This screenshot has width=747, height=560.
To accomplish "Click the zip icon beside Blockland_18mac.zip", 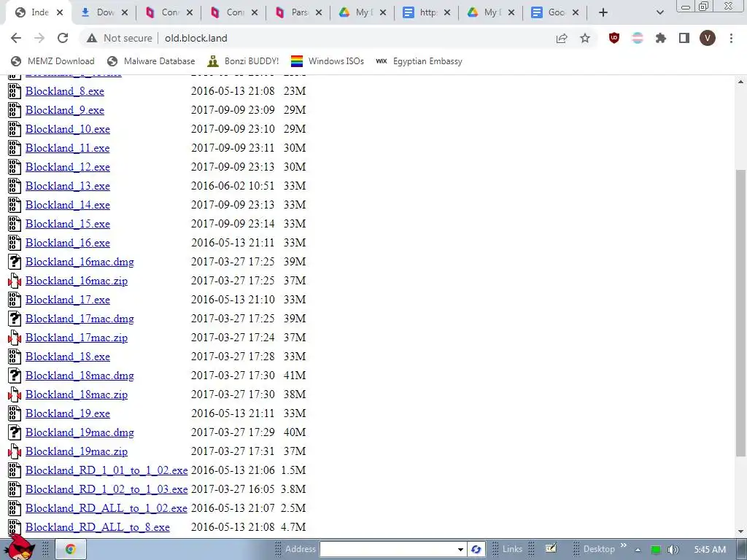I will tap(15, 394).
